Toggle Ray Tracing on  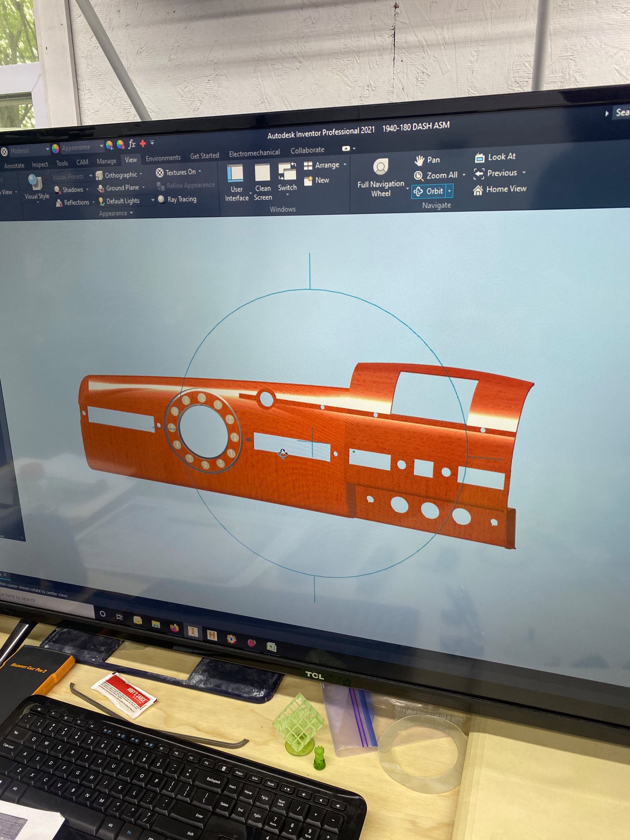[177, 200]
